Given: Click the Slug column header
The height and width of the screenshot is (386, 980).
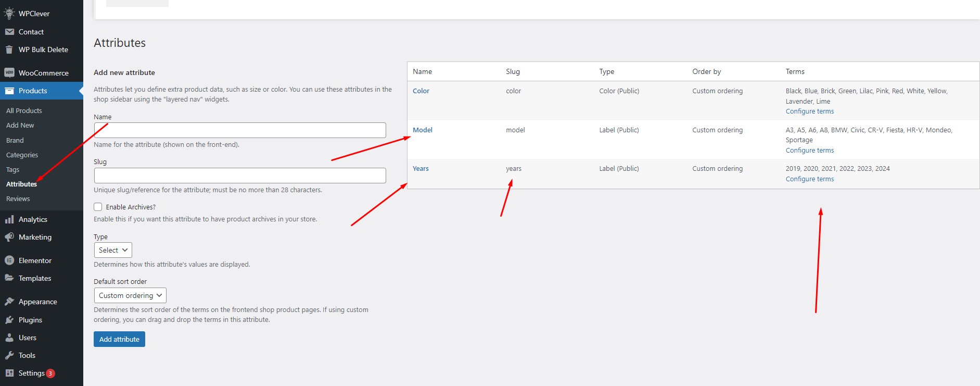Looking at the screenshot, I should click(x=513, y=71).
